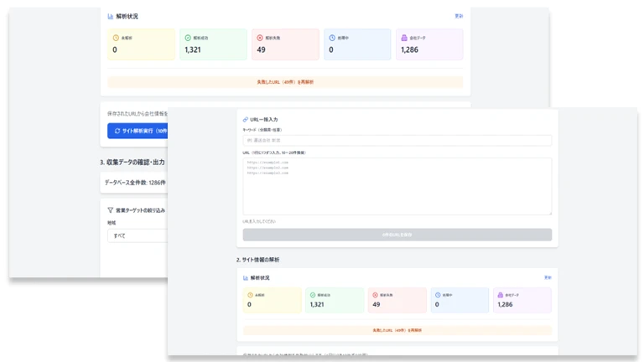Click the green checkmark icon in front window's 解析成功 card

(313, 295)
